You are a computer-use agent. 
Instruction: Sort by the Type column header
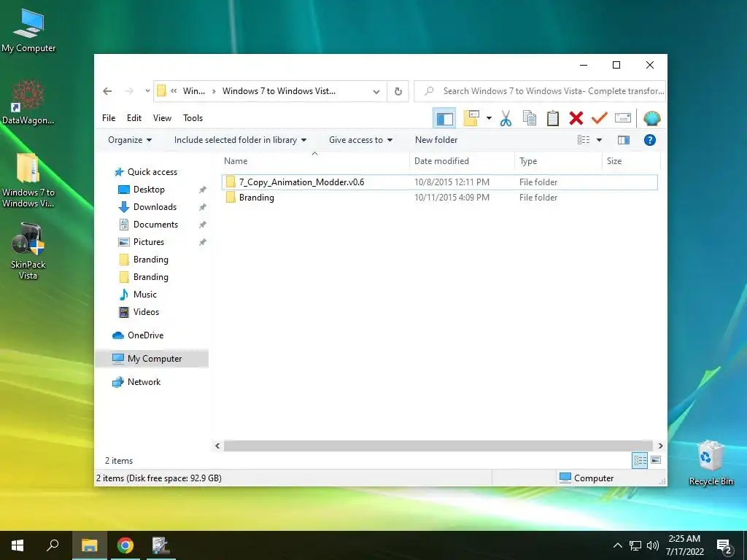pos(558,161)
